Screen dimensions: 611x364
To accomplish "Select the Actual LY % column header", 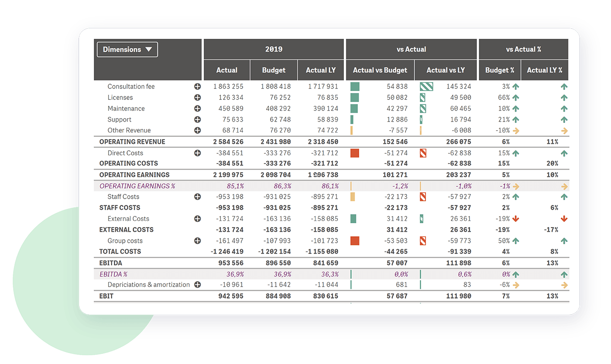I will pyautogui.click(x=545, y=70).
